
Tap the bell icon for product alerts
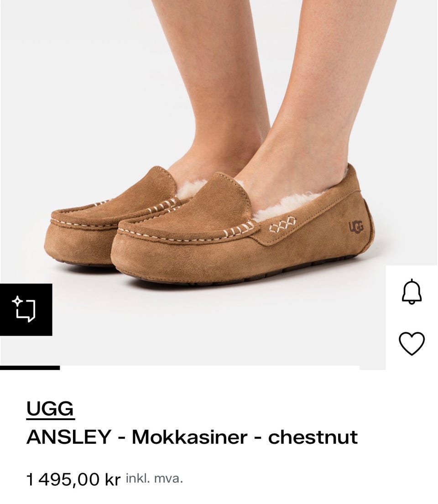pos(411,292)
